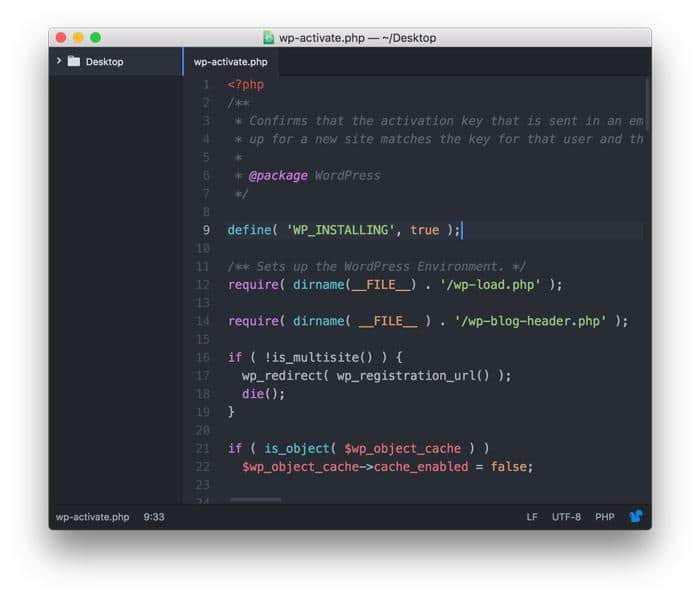The image size is (700, 599).
Task: Change the LF line ending setting
Action: coord(532,517)
